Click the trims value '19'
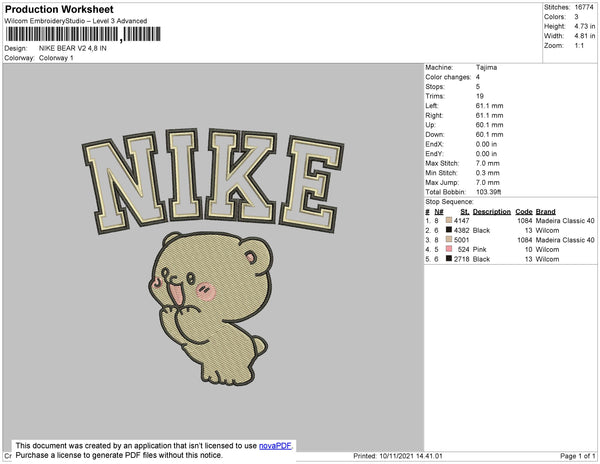Viewport: 600px width, 464px height. [x=480, y=96]
